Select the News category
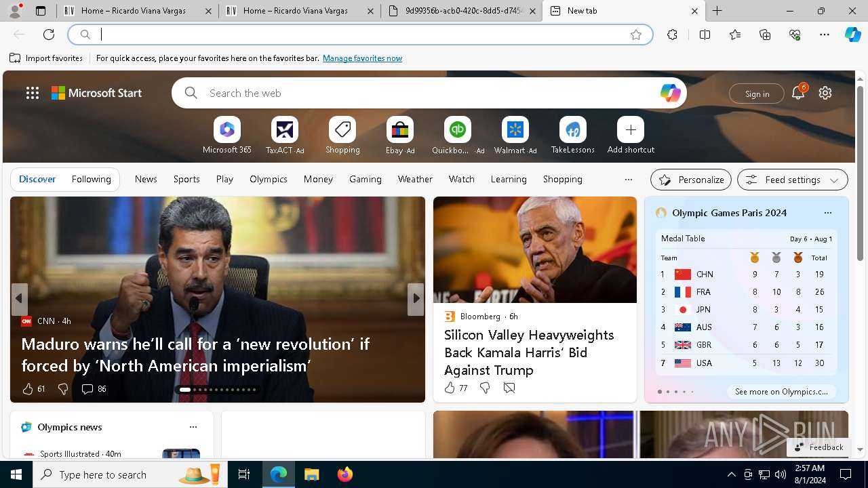The image size is (868, 488). [146, 179]
